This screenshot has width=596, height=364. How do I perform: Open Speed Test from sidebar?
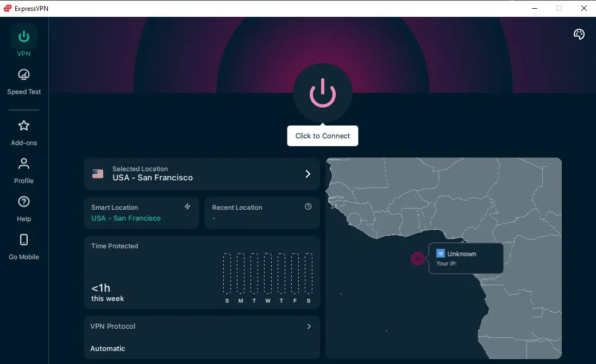click(x=23, y=81)
